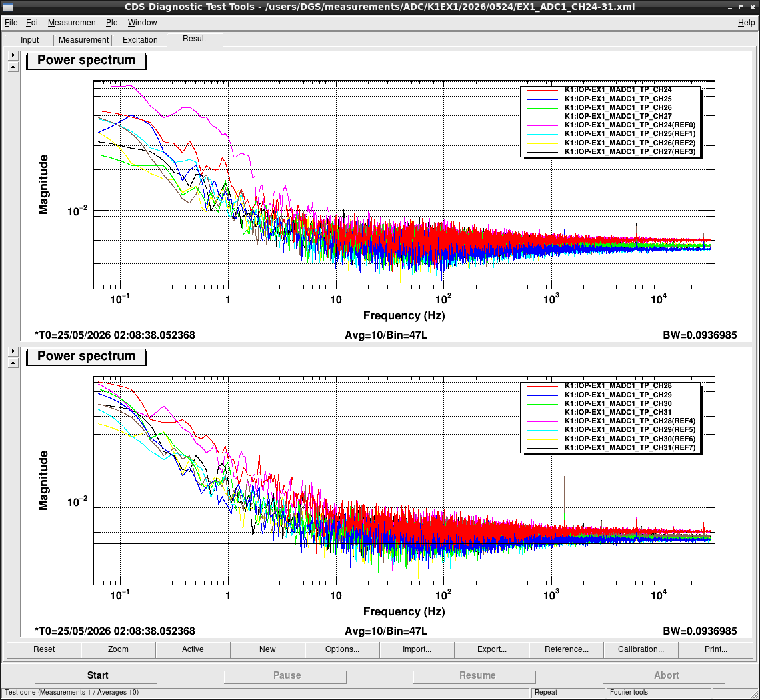The height and width of the screenshot is (700, 760).
Task: Open the File menu
Action: coord(11,23)
